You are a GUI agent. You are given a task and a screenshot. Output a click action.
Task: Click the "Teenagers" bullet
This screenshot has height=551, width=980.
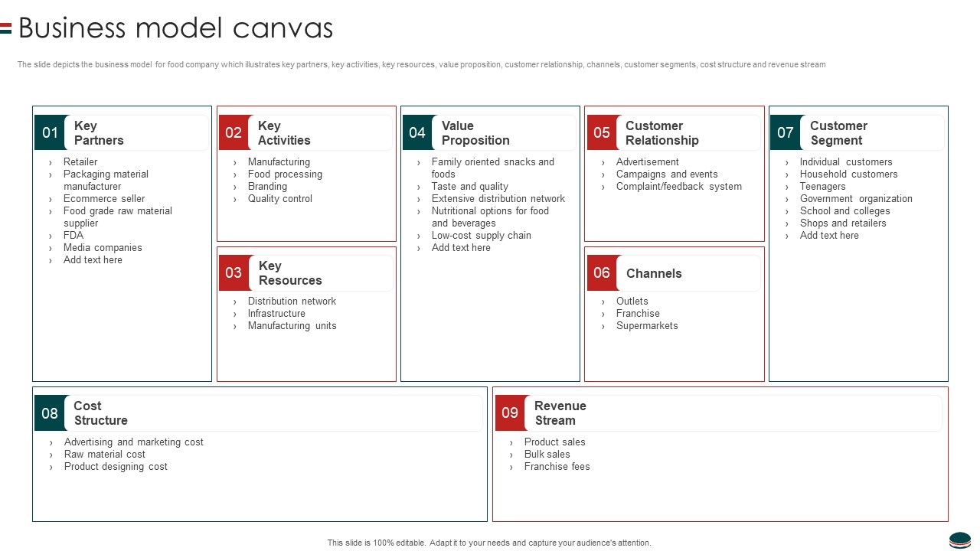click(822, 187)
